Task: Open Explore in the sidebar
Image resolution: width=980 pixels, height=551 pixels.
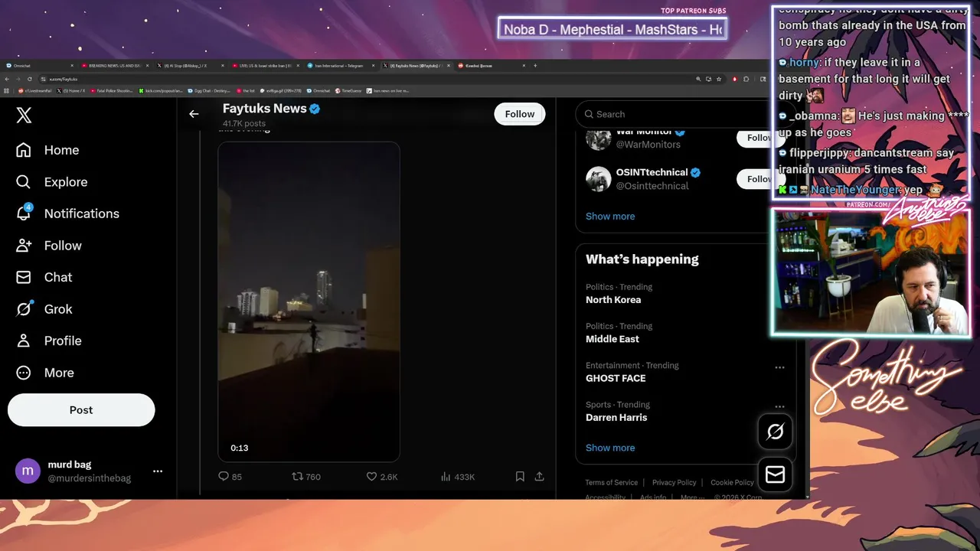Action: pyautogui.click(x=51, y=182)
